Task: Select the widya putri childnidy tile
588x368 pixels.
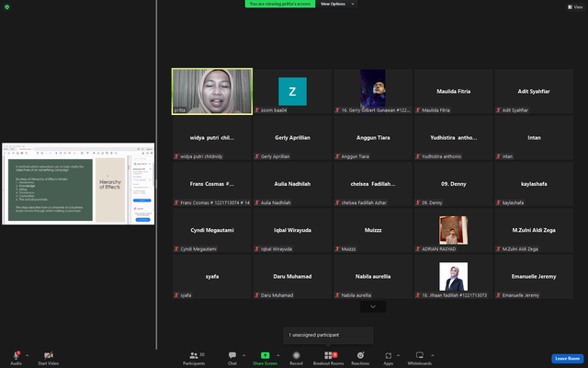Action: point(212,138)
